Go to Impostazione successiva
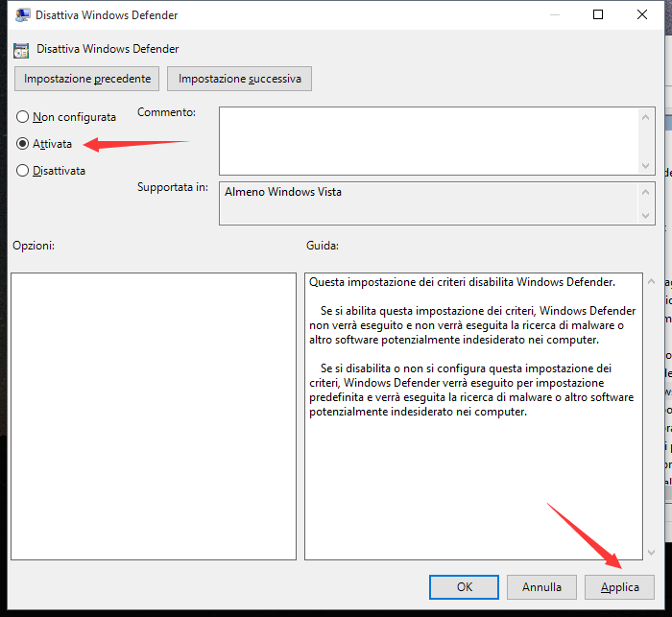 click(x=240, y=79)
